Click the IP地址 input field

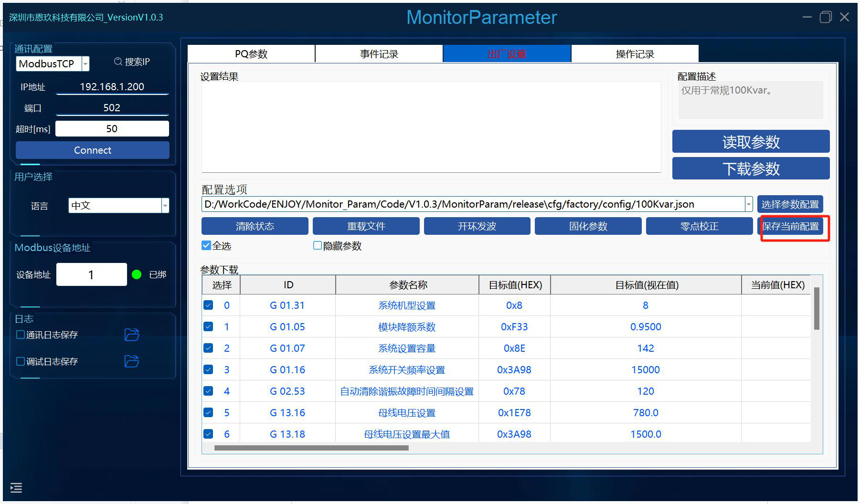pyautogui.click(x=112, y=87)
